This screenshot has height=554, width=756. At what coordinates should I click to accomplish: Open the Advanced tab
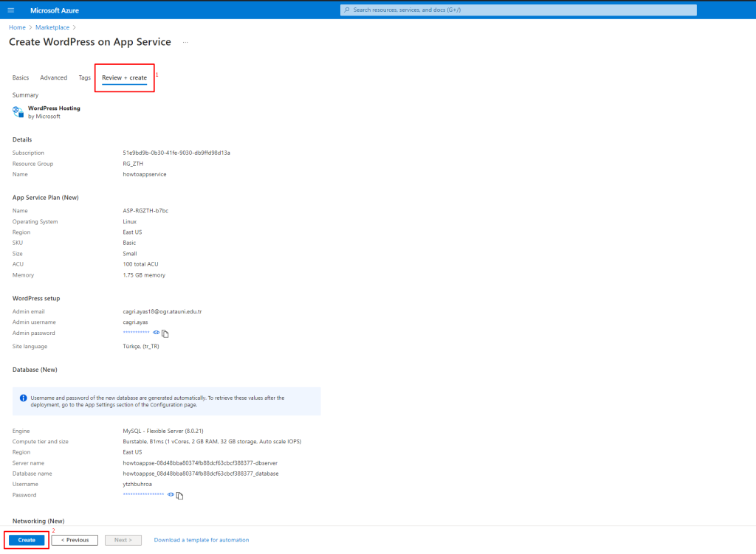(x=54, y=77)
